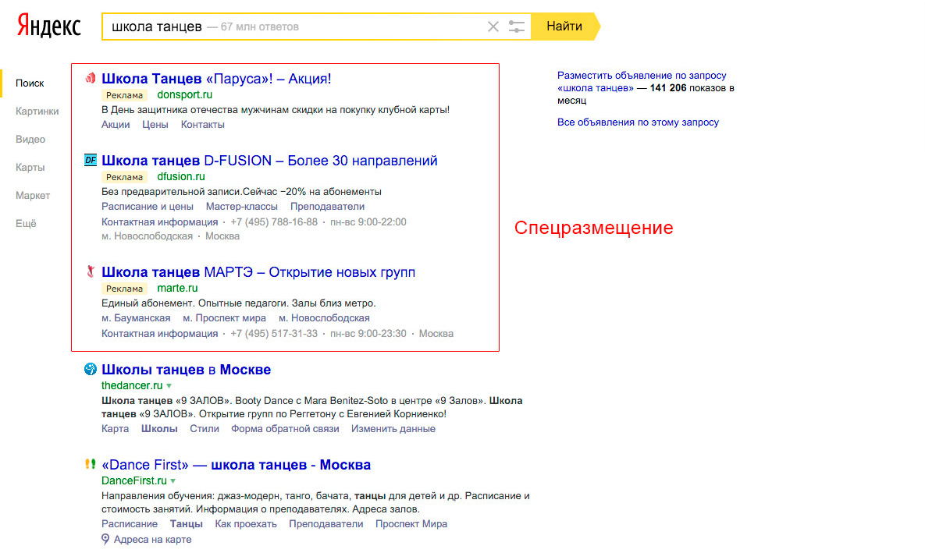Viewport: 925px width, 560px height.
Task: Open search settings sliders icon
Action: pyautogui.click(x=516, y=27)
